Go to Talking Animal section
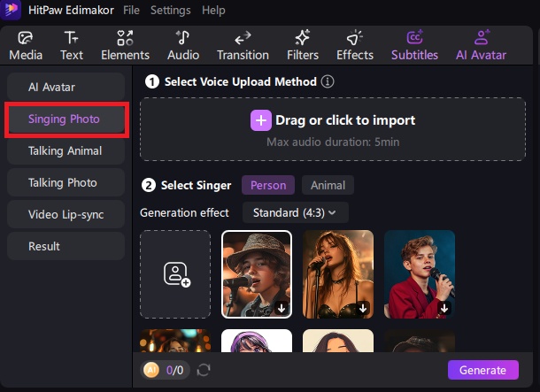 click(66, 151)
